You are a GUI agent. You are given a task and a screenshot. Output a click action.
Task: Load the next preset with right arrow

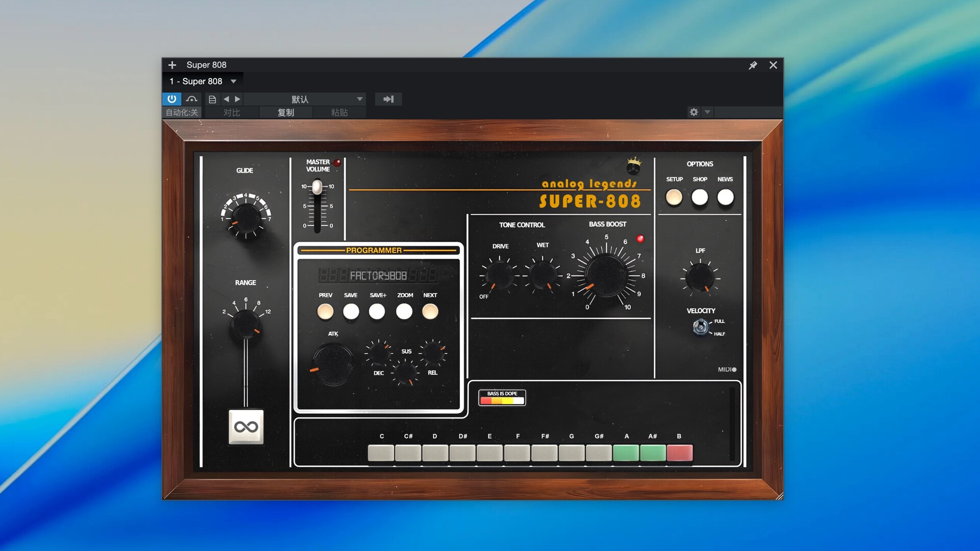(237, 99)
